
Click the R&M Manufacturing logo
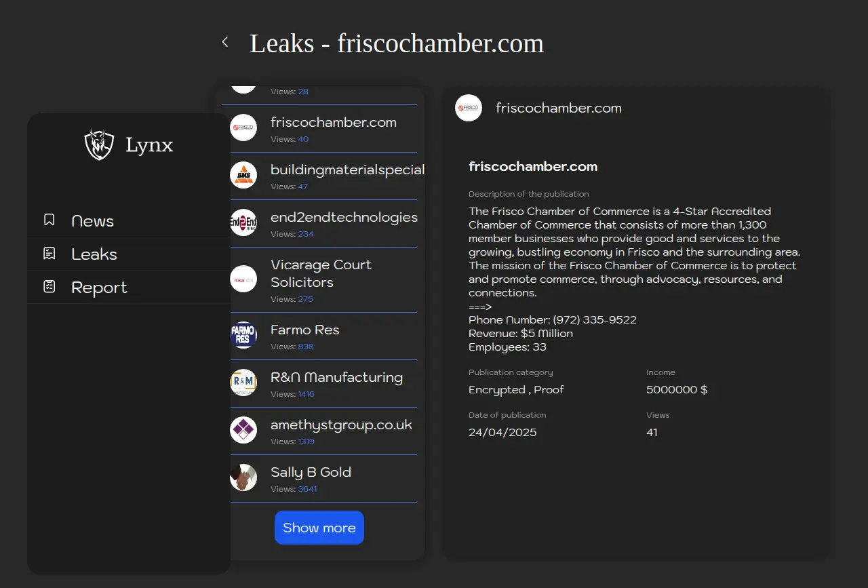pyautogui.click(x=243, y=383)
